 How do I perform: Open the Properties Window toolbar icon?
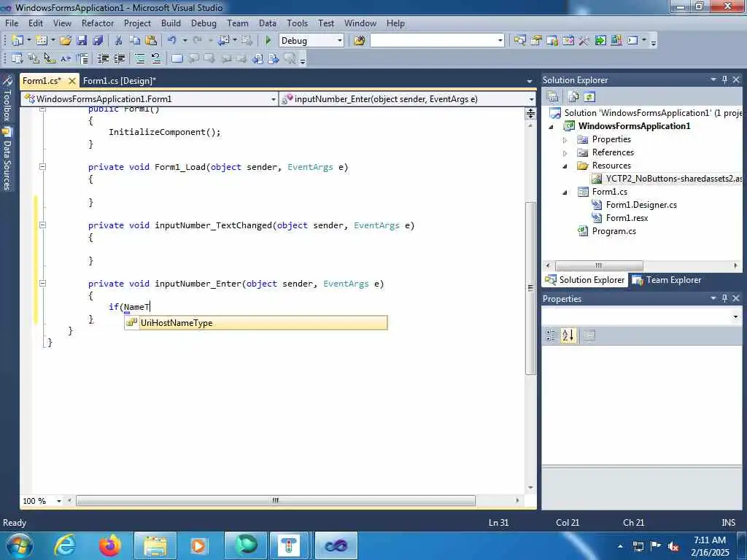pyautogui.click(x=536, y=41)
